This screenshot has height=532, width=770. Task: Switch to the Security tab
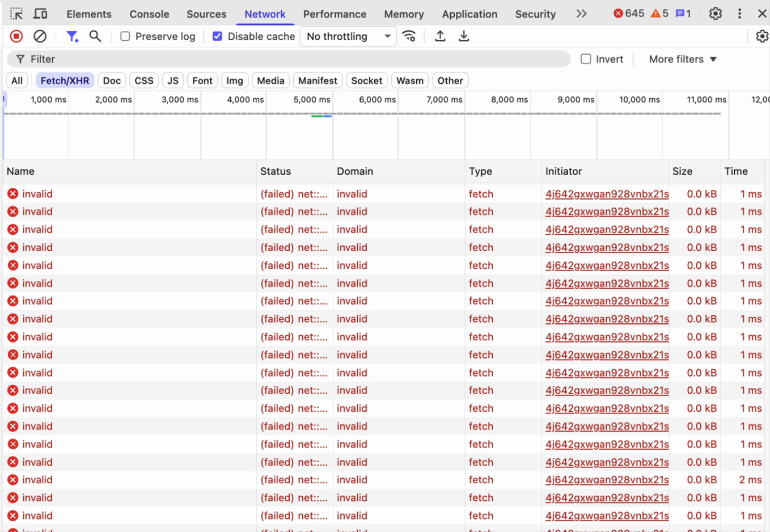click(x=535, y=14)
